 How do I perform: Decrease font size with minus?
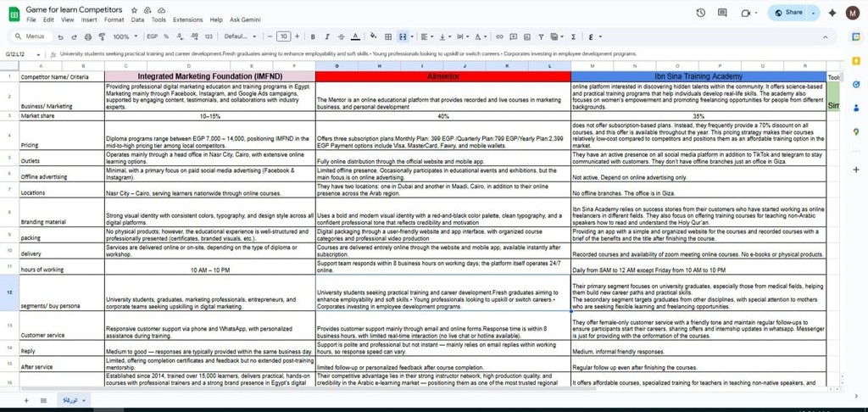(270, 36)
